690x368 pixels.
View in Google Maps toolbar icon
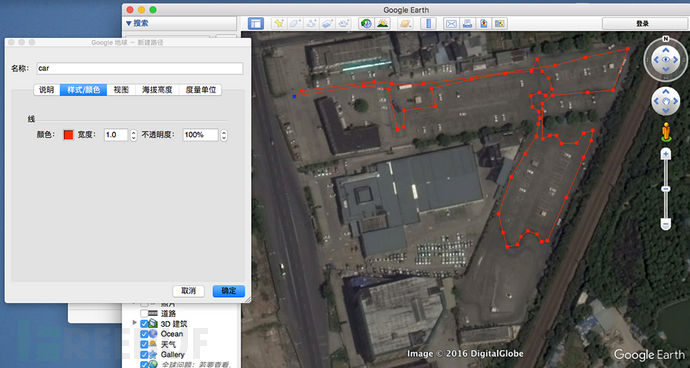[x=500, y=23]
